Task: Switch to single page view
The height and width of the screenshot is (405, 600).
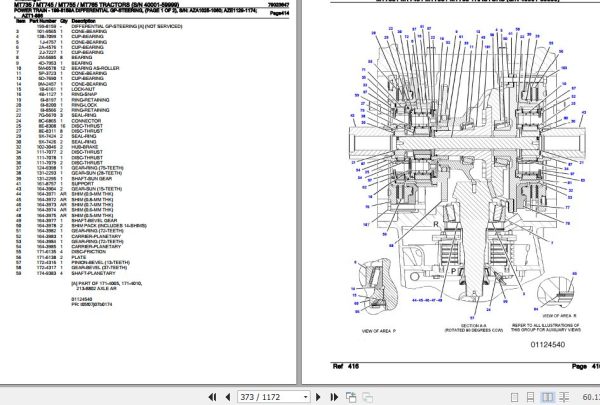Action: pyautogui.click(x=515, y=397)
